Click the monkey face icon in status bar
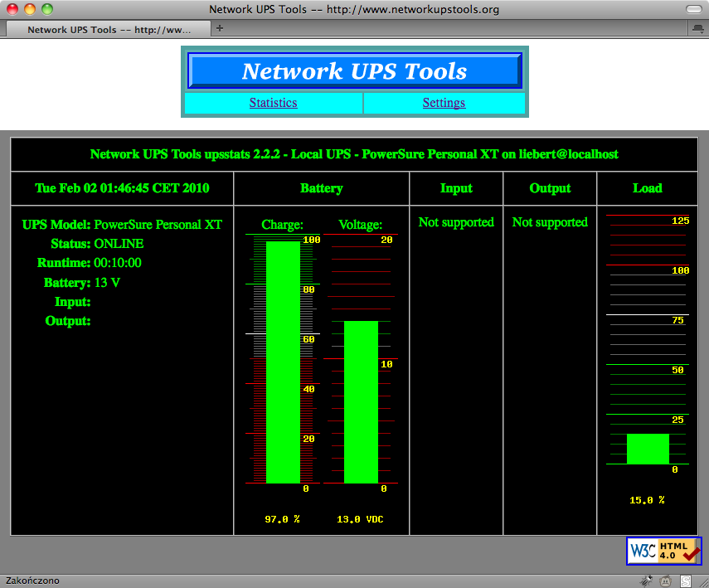Screen dimensions: 709x588 click(666, 581)
